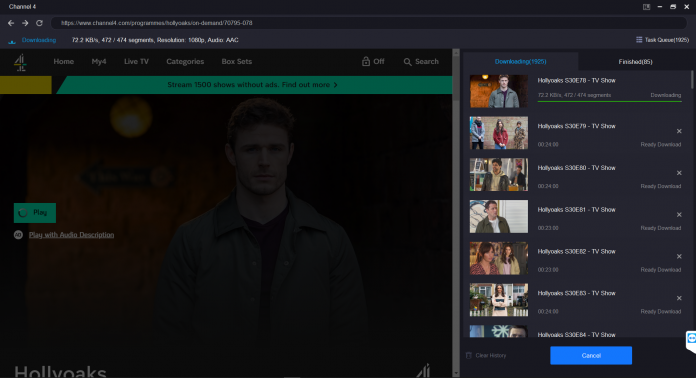Remove Hollyoaks S30E79 from the queue

679,131
